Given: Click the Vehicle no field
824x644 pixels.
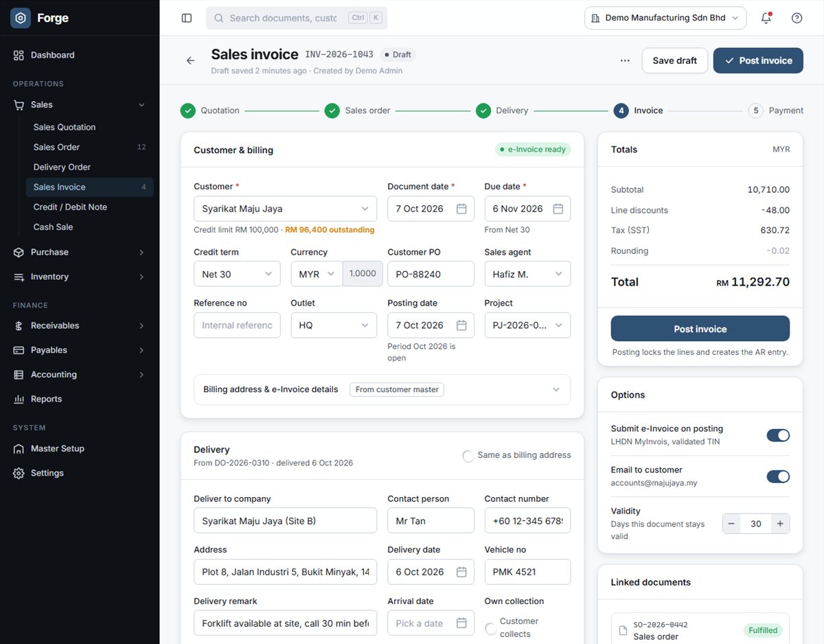Looking at the screenshot, I should point(527,572).
